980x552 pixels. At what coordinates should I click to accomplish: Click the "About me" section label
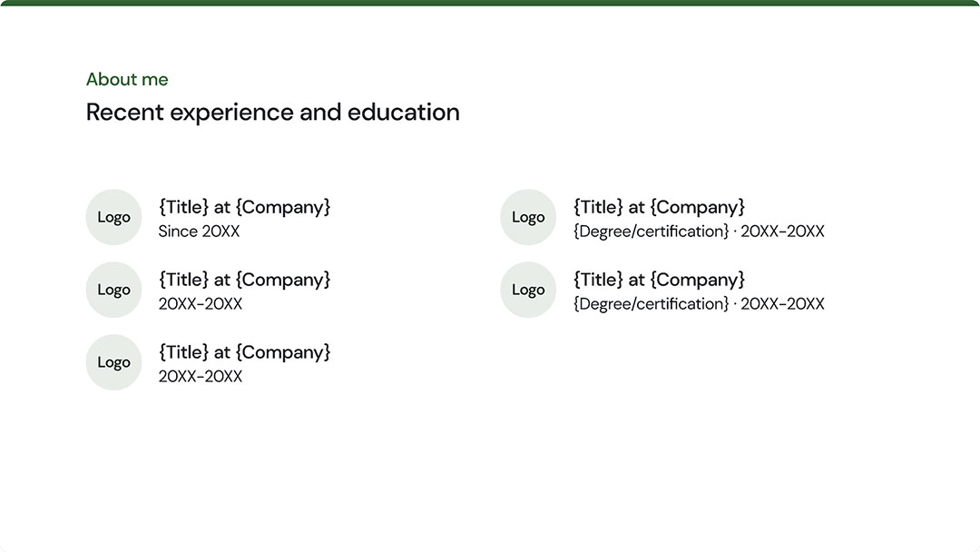point(127,80)
